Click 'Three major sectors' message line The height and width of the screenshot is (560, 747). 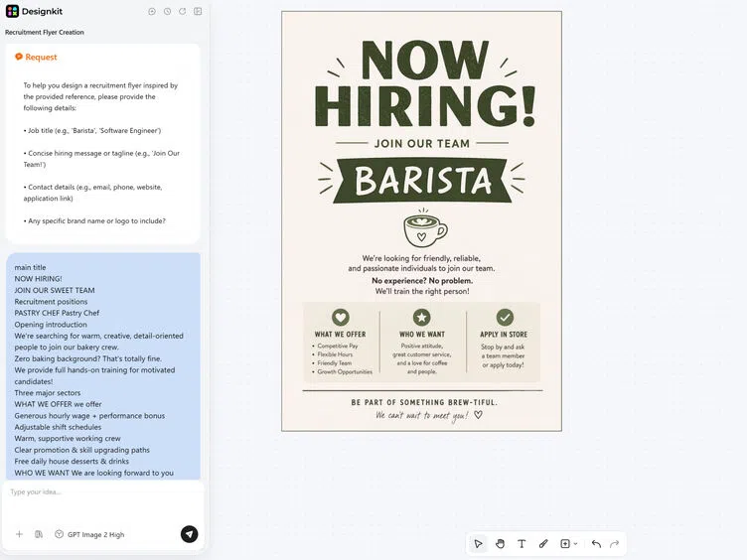coord(47,393)
